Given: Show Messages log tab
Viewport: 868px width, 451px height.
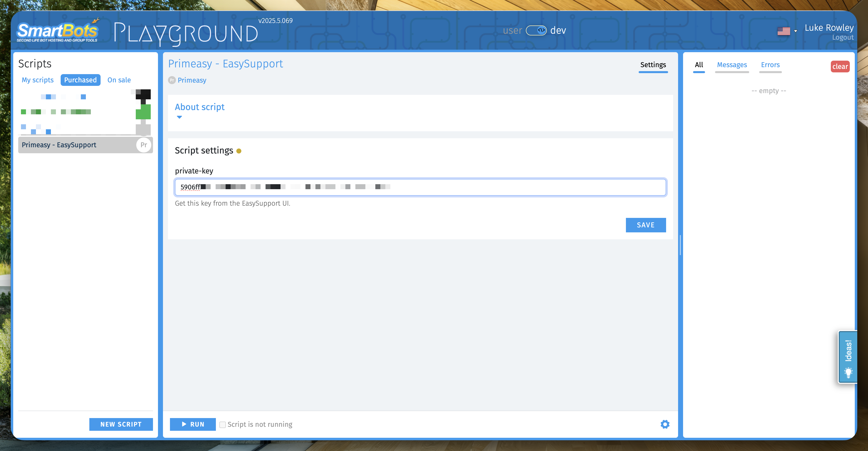Looking at the screenshot, I should (x=731, y=65).
